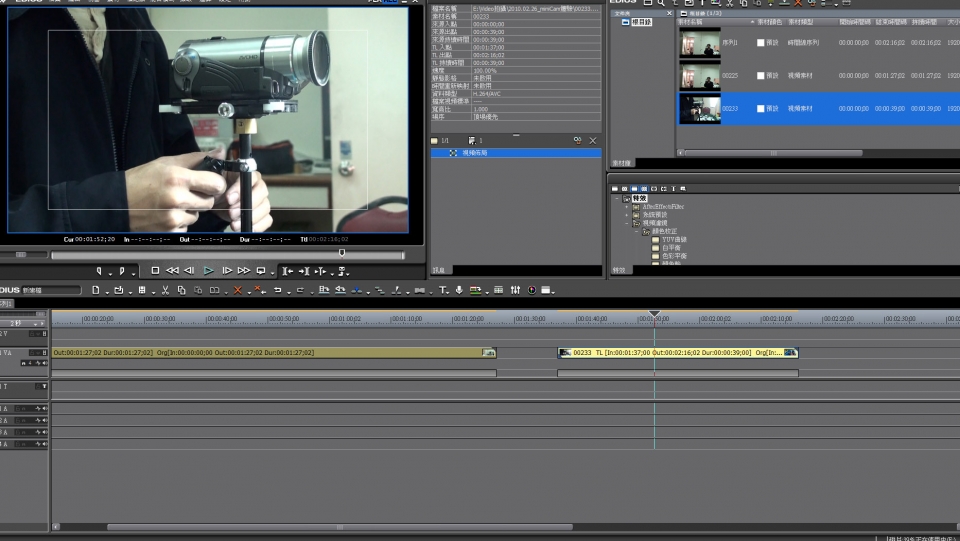
Task: Click the Stop button in the player
Action: click(x=155, y=271)
